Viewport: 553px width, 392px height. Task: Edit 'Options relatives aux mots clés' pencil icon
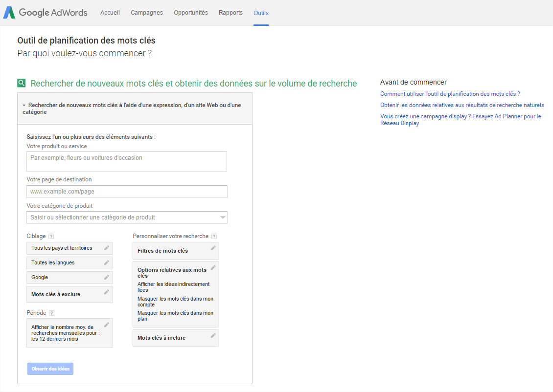click(x=213, y=267)
